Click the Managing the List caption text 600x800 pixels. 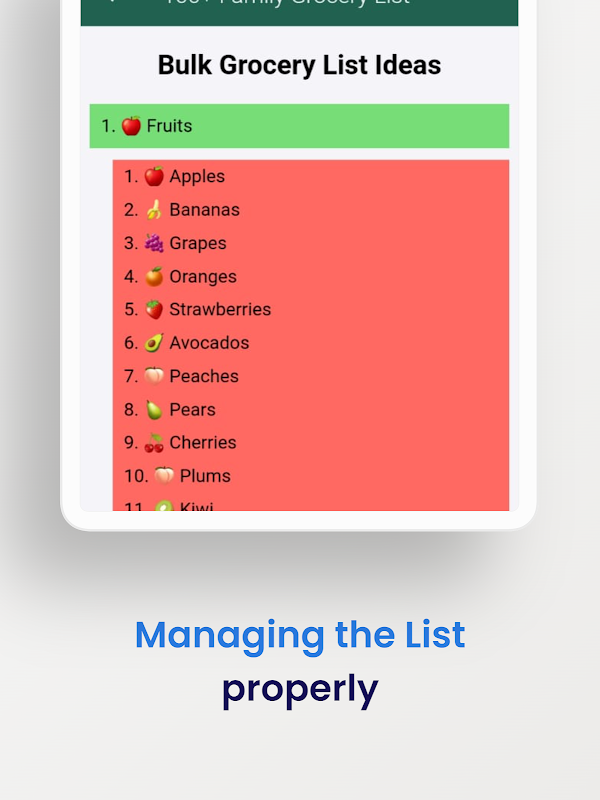click(300, 635)
